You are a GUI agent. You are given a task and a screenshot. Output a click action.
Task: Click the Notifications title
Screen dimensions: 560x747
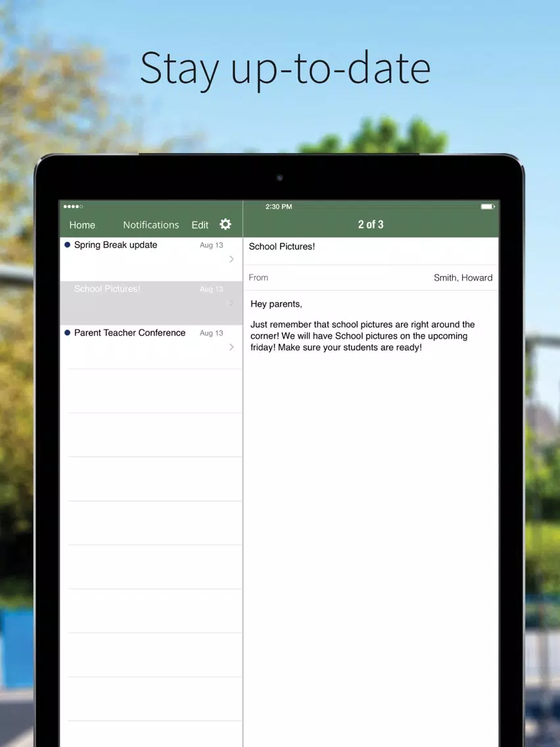click(151, 225)
